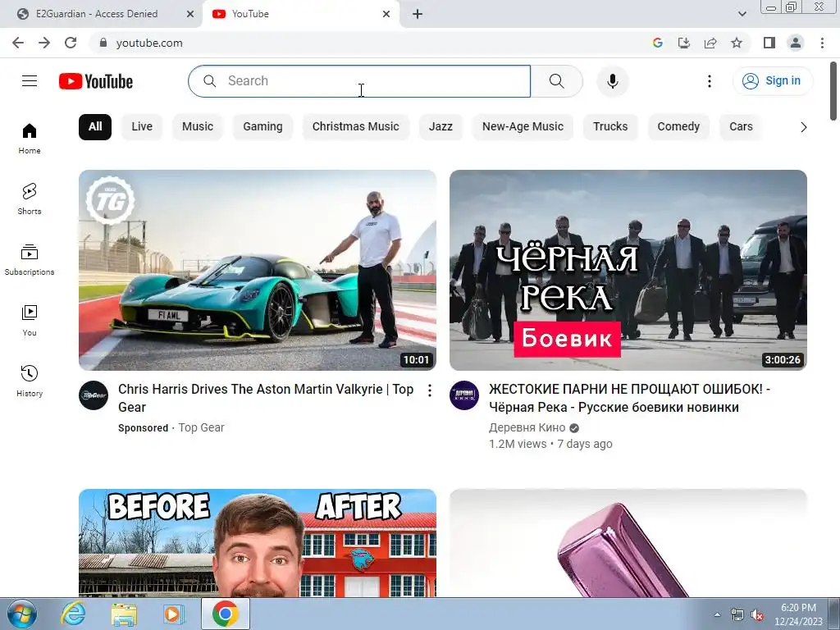
Task: Select the Trucks filter chip
Action: pos(610,127)
